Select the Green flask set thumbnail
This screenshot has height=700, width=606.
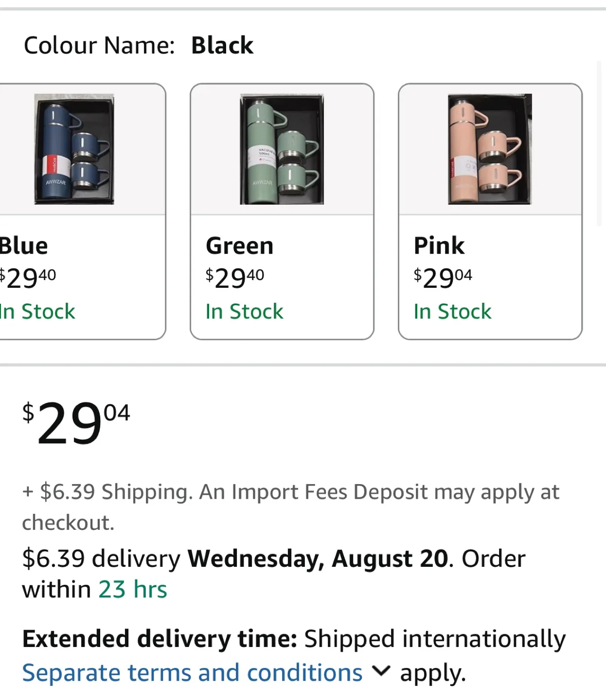point(282,149)
